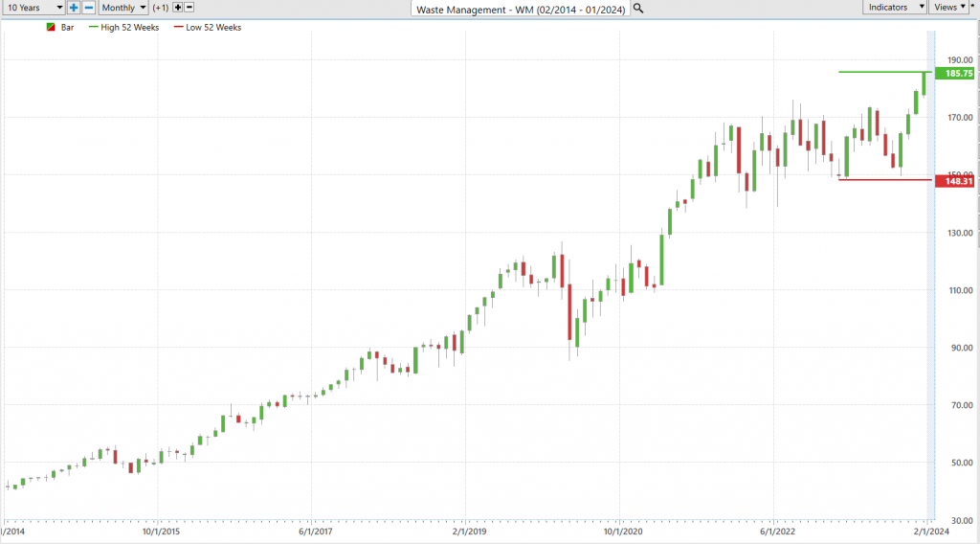Viewport: 980px width, 544px height.
Task: Click the blue minus zoom-out icon
Action: (89, 8)
